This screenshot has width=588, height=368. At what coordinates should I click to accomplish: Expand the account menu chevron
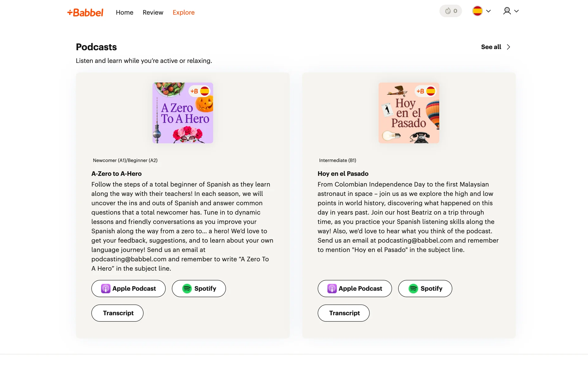pyautogui.click(x=516, y=11)
